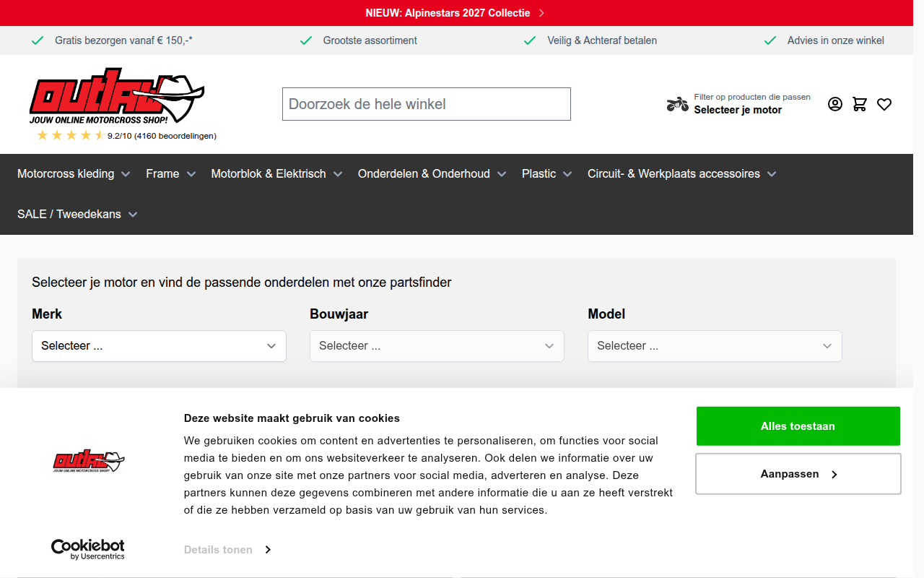Click Advies in onze winkel text
This screenshot has height=578, width=924.
pos(835,40)
